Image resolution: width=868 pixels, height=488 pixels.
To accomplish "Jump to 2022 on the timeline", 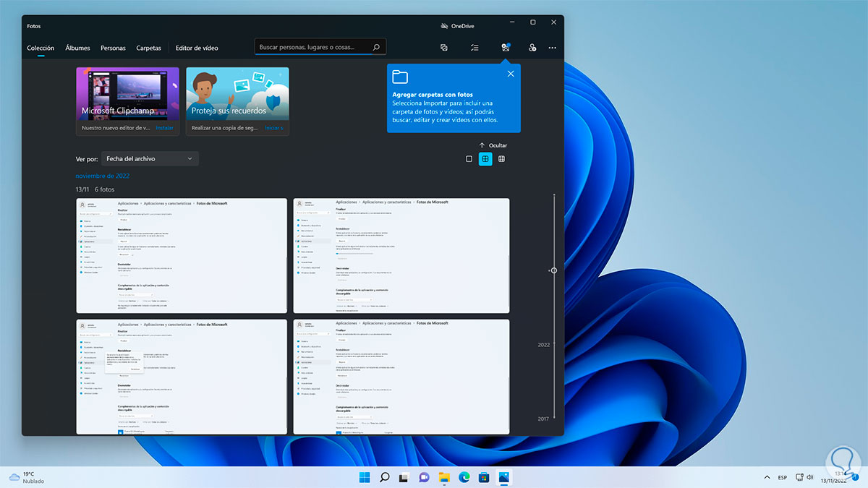I will point(544,345).
